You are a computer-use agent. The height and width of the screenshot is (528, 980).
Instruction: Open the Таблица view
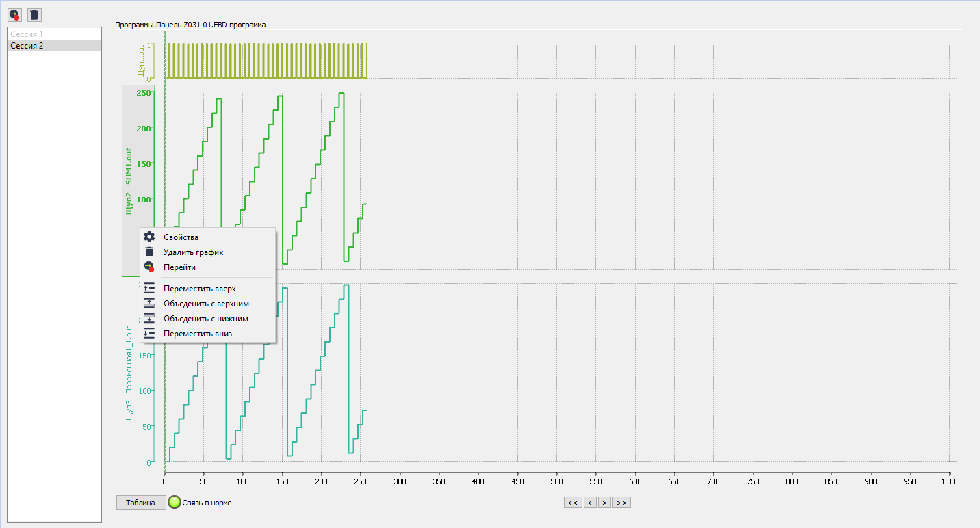(x=141, y=503)
